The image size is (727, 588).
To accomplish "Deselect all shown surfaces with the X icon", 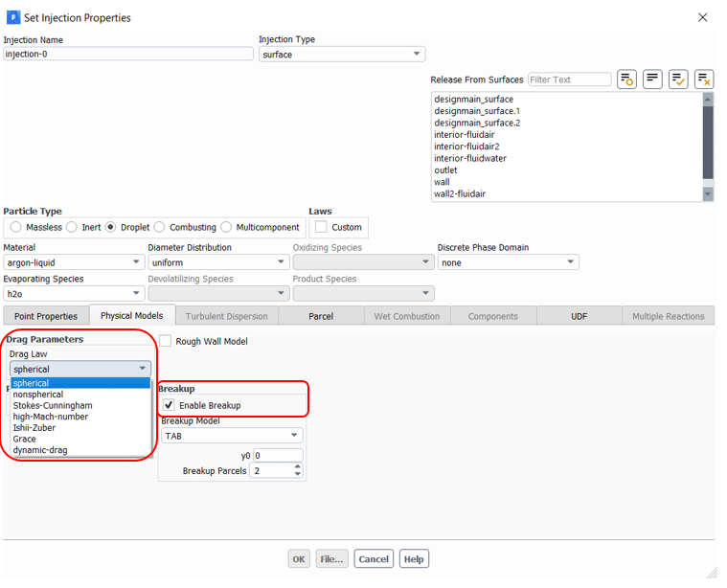I will click(x=704, y=79).
